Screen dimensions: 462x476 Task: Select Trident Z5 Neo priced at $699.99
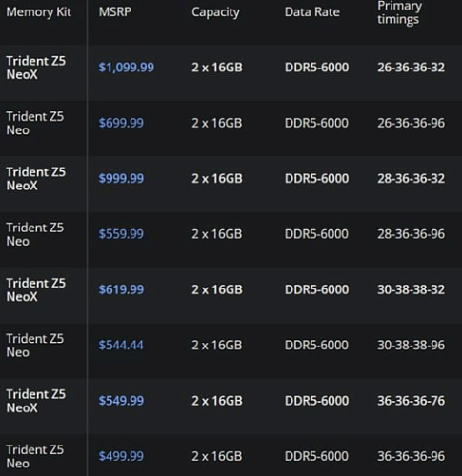(x=35, y=123)
